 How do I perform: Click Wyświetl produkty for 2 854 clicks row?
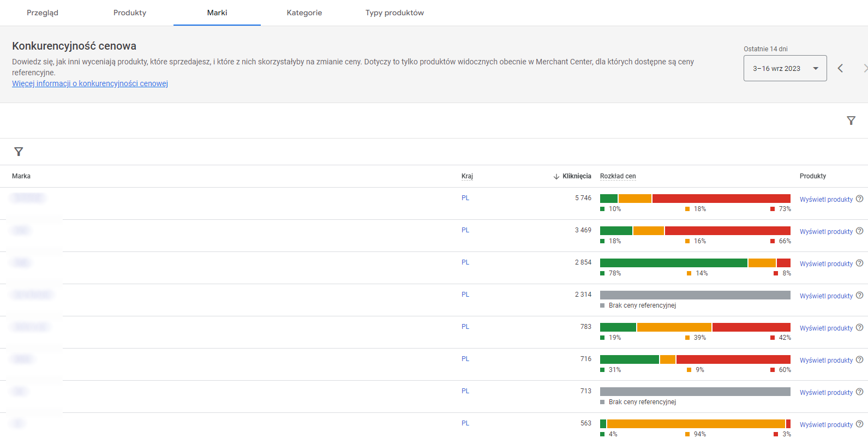pos(826,264)
